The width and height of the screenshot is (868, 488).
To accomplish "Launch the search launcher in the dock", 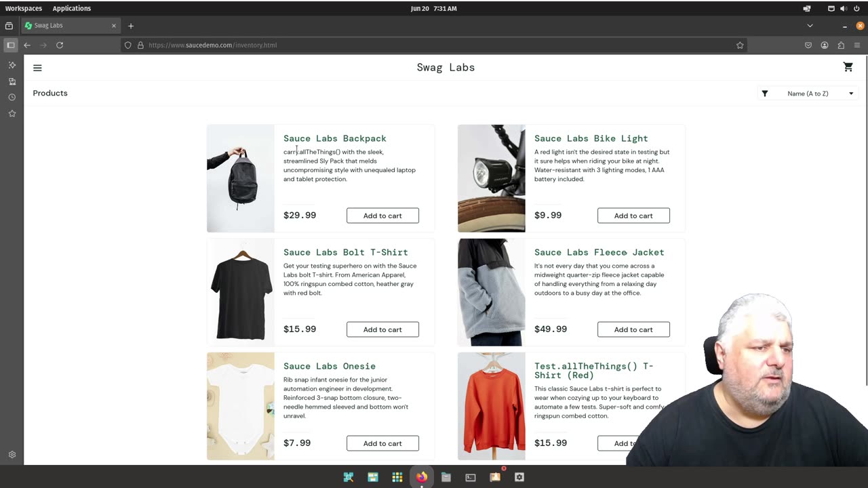I will tap(349, 477).
